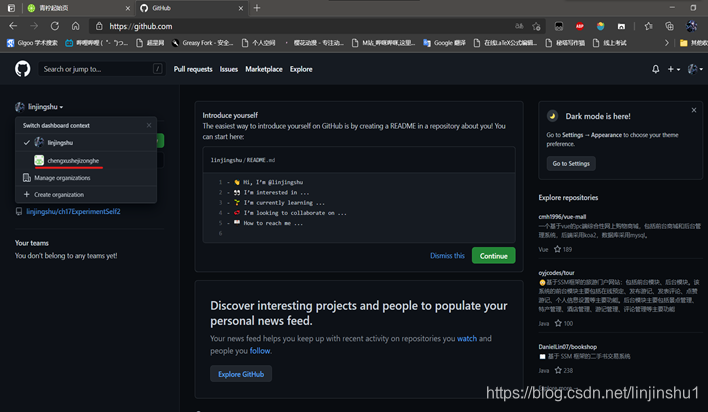708x412 pixels.
Task: Click the GitHub Octocat logo
Action: tap(23, 69)
